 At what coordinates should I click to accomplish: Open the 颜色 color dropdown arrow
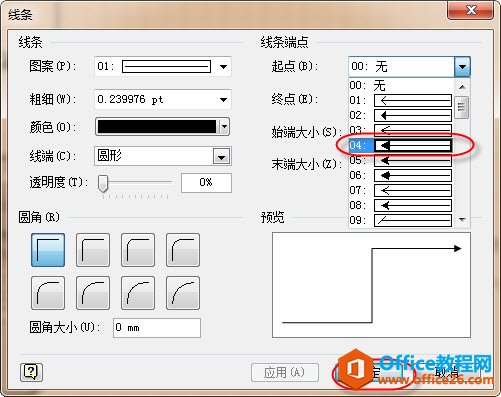[224, 127]
